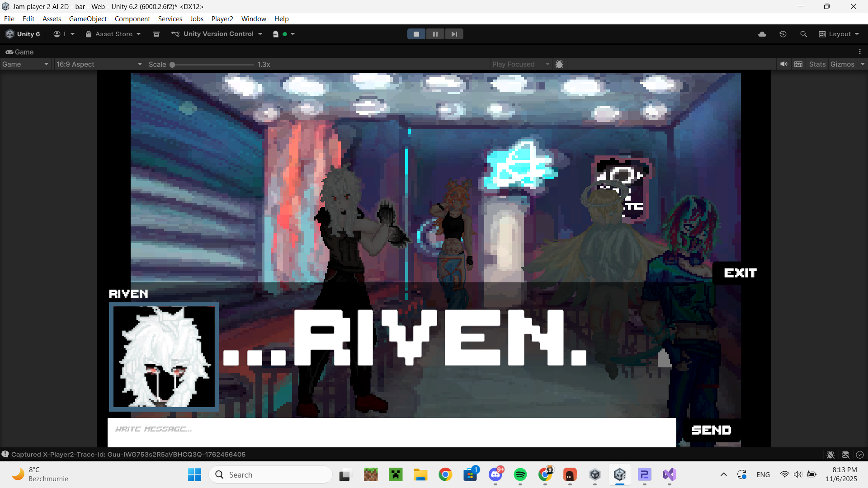This screenshot has width=868, height=488.
Task: Open the Player2 menu
Action: [x=222, y=19]
